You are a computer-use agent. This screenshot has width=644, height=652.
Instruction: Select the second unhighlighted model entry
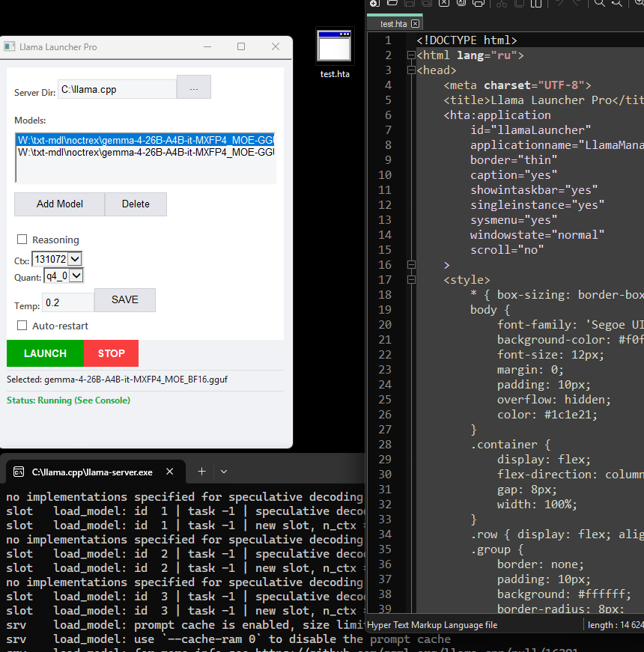(145, 152)
